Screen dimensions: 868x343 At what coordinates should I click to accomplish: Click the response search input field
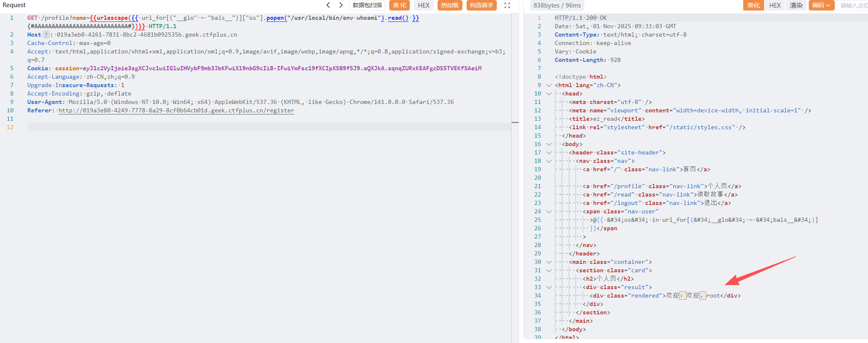coord(853,5)
